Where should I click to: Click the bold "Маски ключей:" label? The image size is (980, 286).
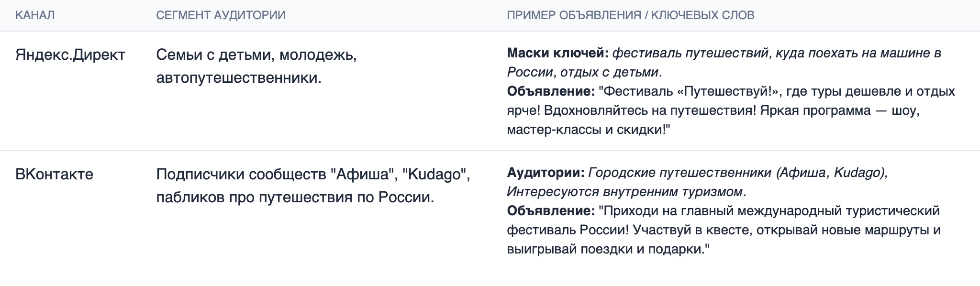pyautogui.click(x=557, y=53)
